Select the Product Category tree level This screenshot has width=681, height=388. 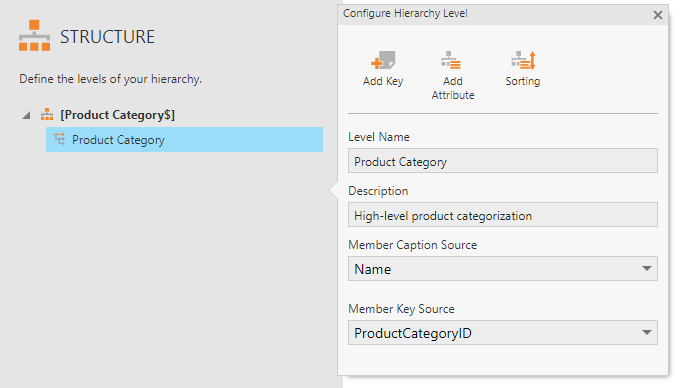184,139
